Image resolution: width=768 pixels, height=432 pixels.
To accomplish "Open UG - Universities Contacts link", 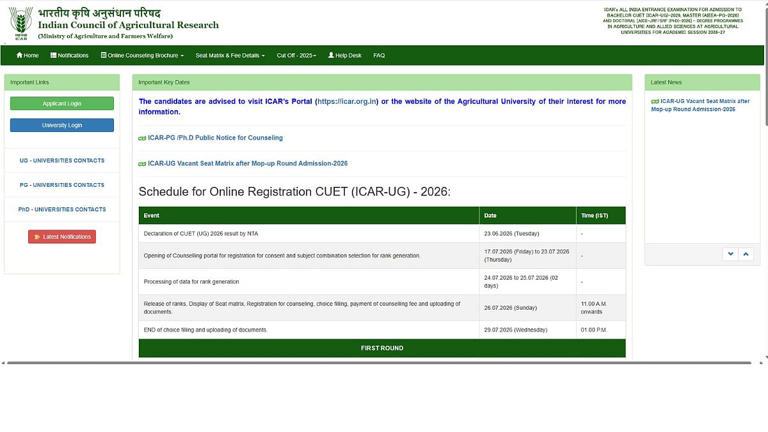I will pos(62,161).
